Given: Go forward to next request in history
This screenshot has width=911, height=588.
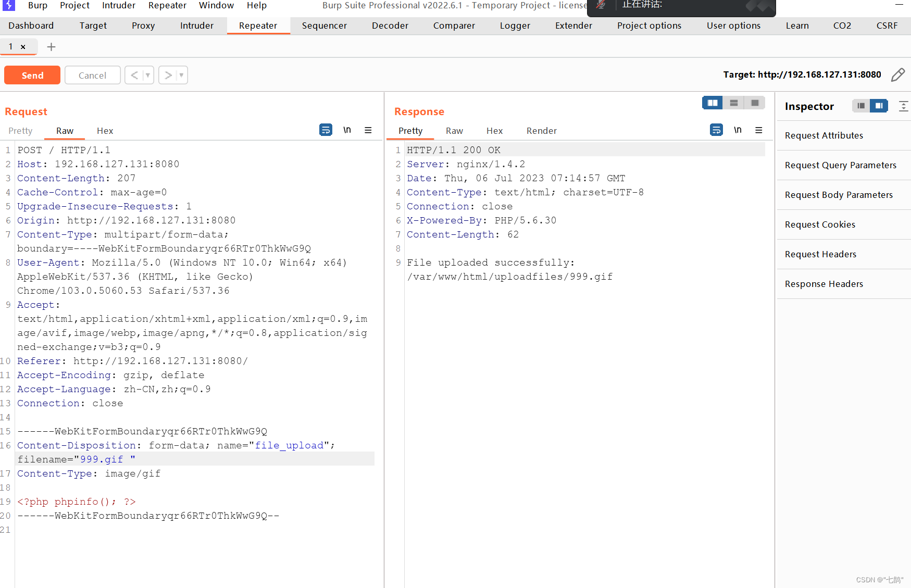Looking at the screenshot, I should 168,75.
